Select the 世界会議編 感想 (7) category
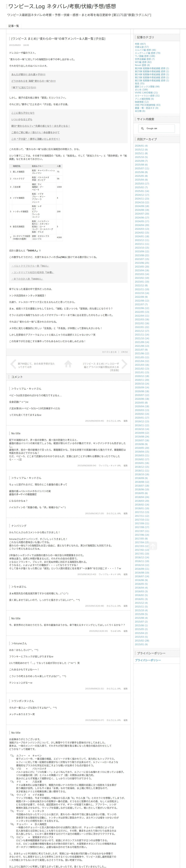 [x=145, y=59]
